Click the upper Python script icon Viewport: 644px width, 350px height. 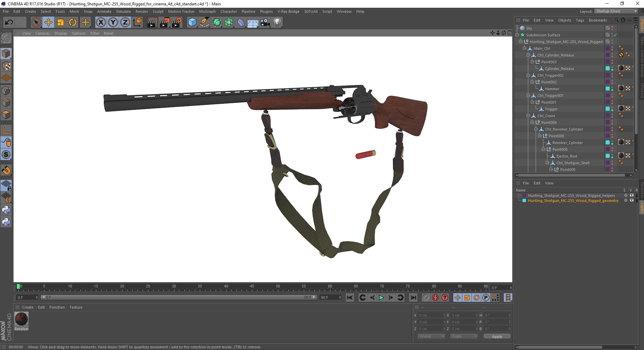pos(6,210)
